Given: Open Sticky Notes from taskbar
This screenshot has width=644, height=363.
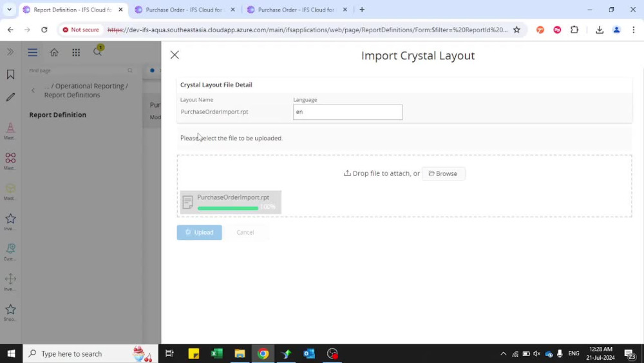Looking at the screenshot, I should pyautogui.click(x=193, y=353).
